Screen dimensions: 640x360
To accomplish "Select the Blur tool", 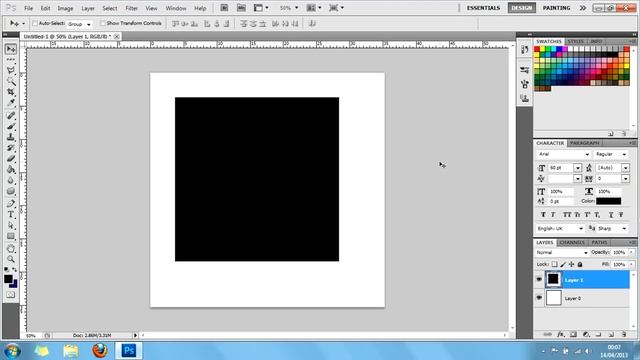I will [x=11, y=180].
